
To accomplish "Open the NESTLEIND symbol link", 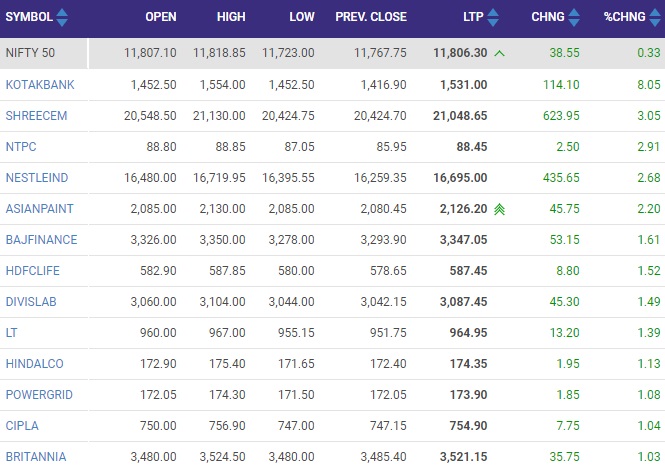I will point(37,178).
